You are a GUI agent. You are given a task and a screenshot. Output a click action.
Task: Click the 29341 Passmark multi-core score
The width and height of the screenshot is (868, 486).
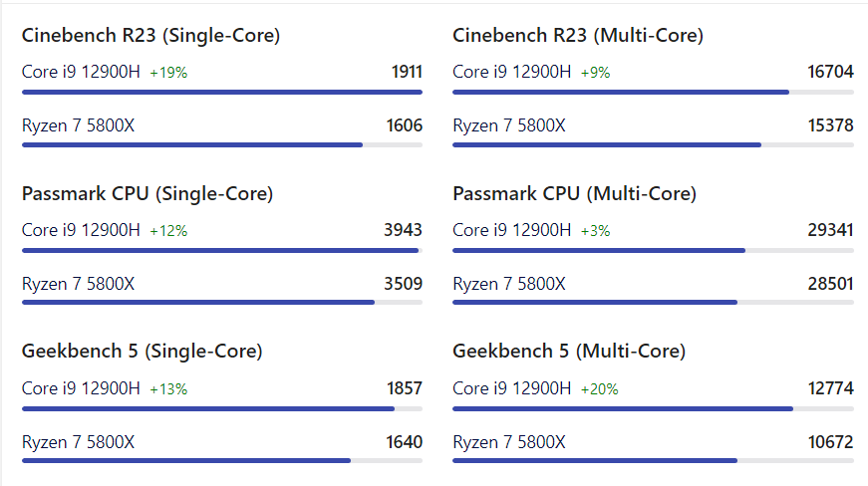tap(830, 230)
